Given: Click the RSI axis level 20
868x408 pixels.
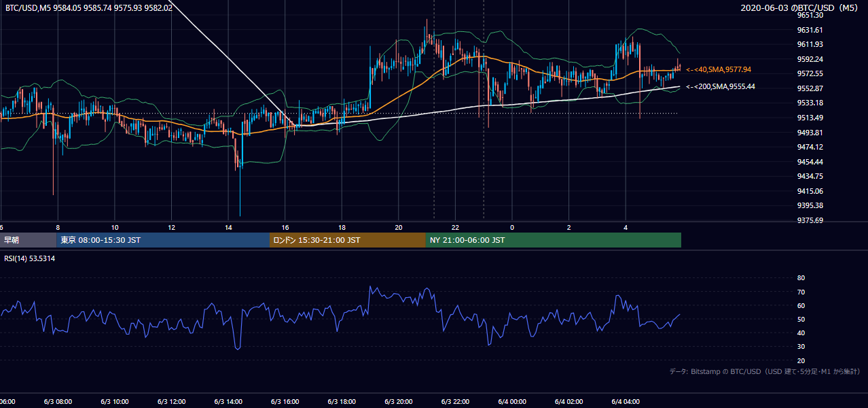Looking at the screenshot, I should [x=801, y=360].
